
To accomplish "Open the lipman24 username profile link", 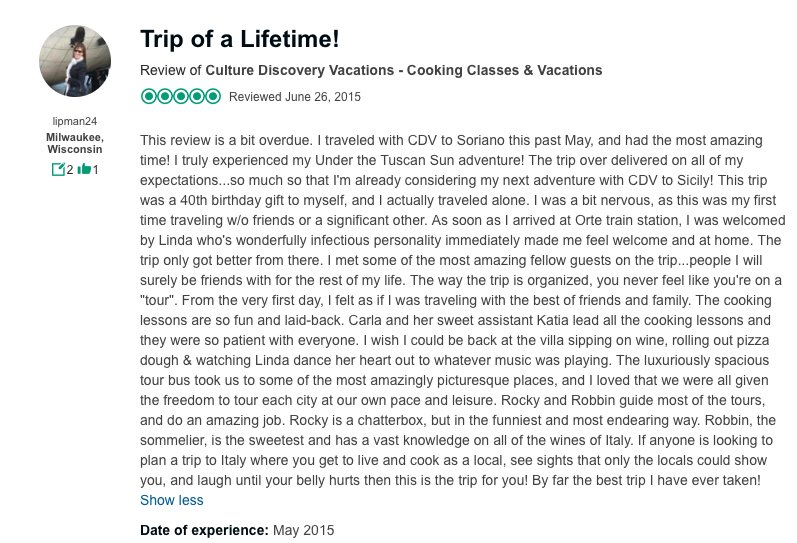I will tap(75, 122).
